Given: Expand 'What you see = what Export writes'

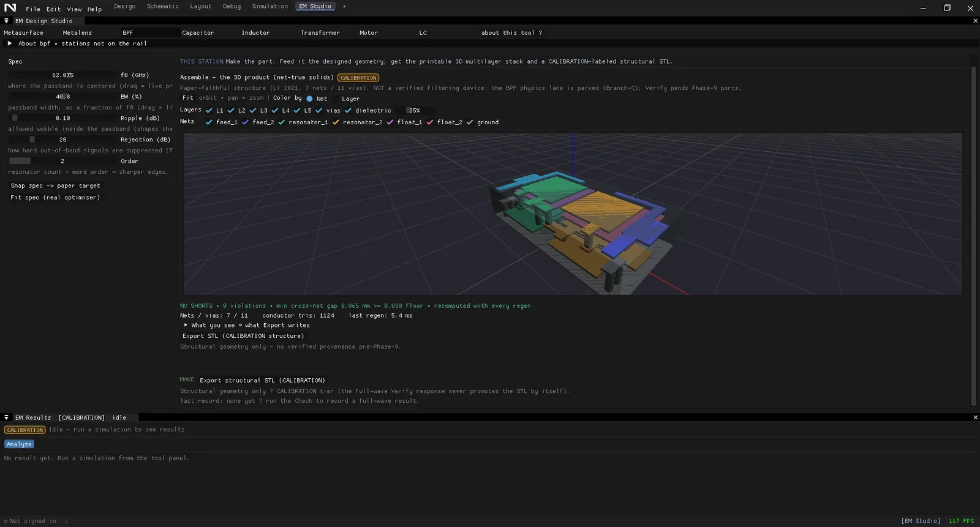Looking at the screenshot, I should coord(186,325).
